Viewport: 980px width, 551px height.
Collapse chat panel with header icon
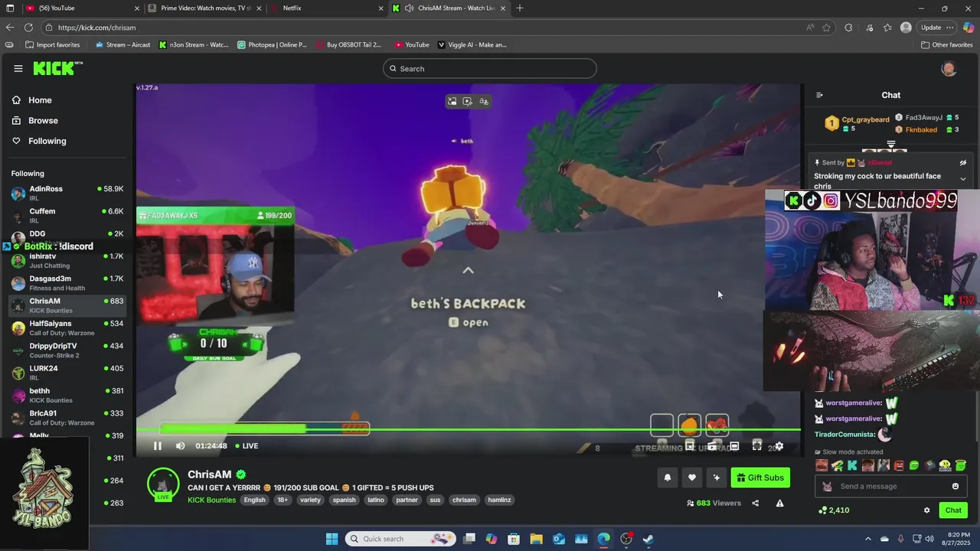pyautogui.click(x=819, y=95)
